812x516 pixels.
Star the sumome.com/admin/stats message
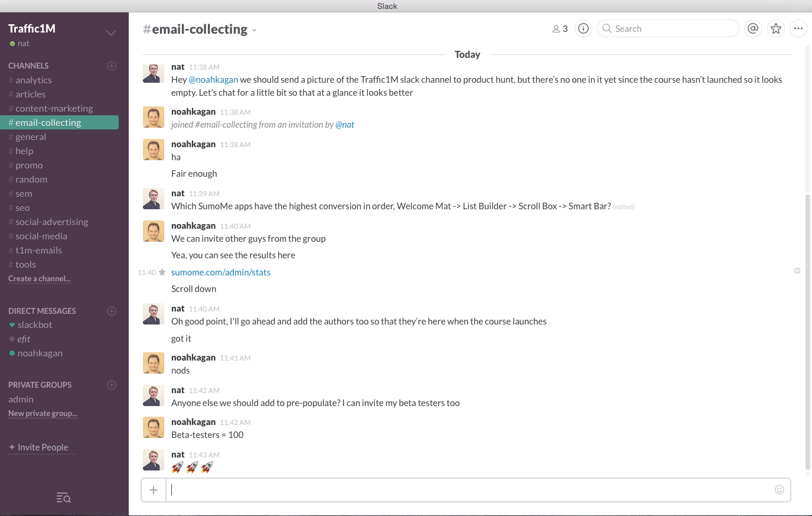[x=162, y=272]
